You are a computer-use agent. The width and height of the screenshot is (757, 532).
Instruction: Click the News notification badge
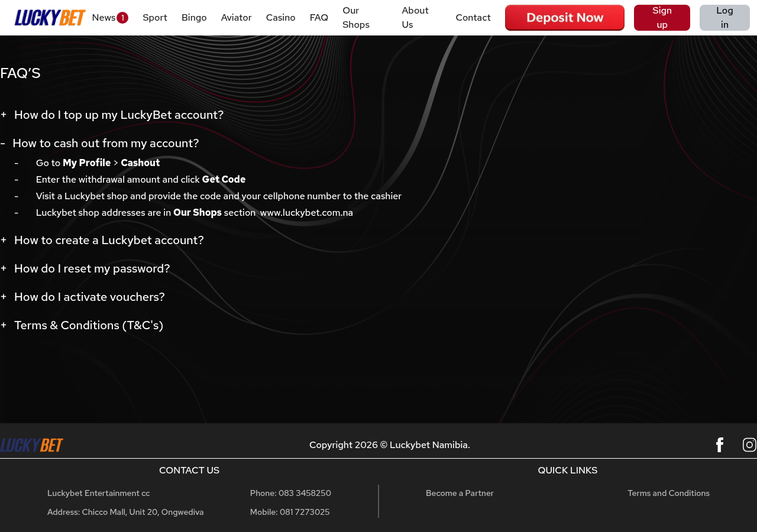[x=122, y=18]
